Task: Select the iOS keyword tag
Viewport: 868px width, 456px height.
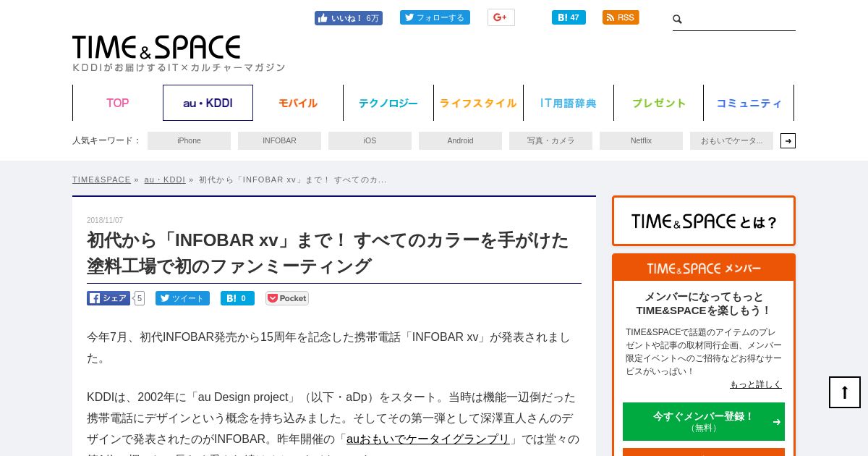Action: tap(370, 140)
